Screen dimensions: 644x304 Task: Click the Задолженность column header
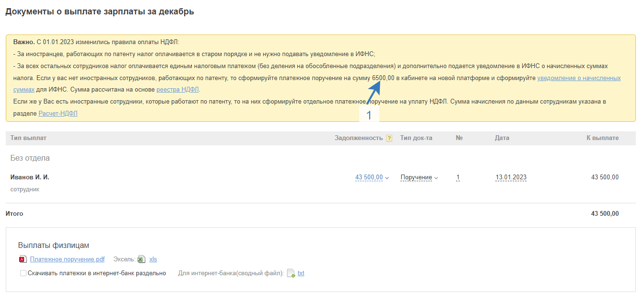click(x=359, y=138)
